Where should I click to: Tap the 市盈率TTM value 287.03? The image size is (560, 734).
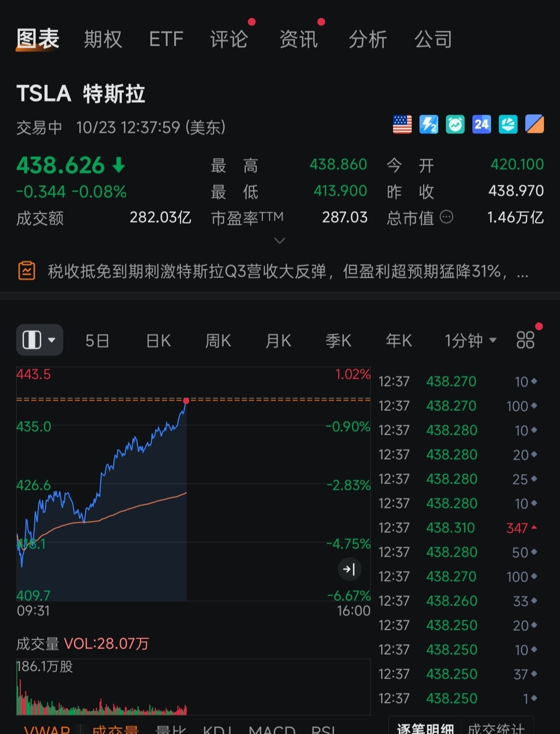(x=345, y=217)
